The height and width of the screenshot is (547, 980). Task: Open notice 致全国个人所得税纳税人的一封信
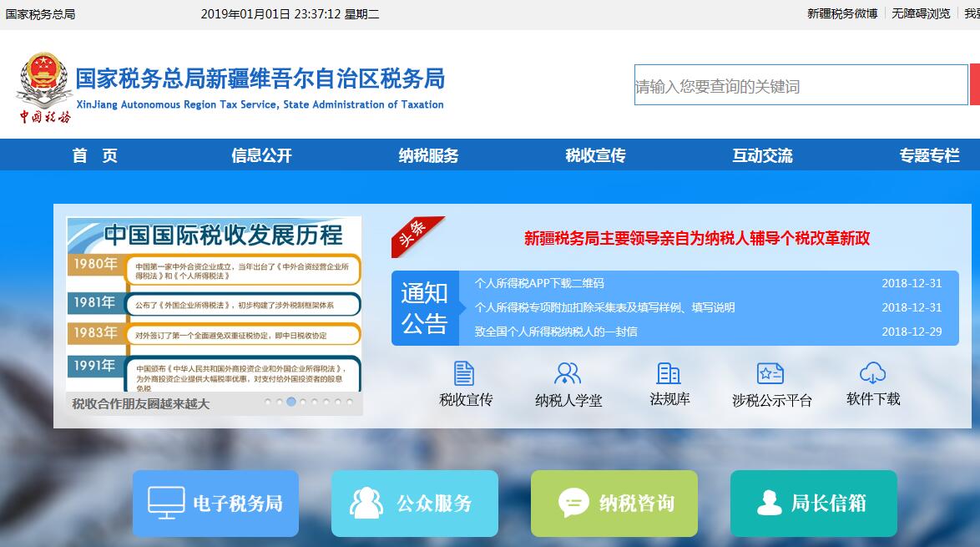tap(556, 332)
